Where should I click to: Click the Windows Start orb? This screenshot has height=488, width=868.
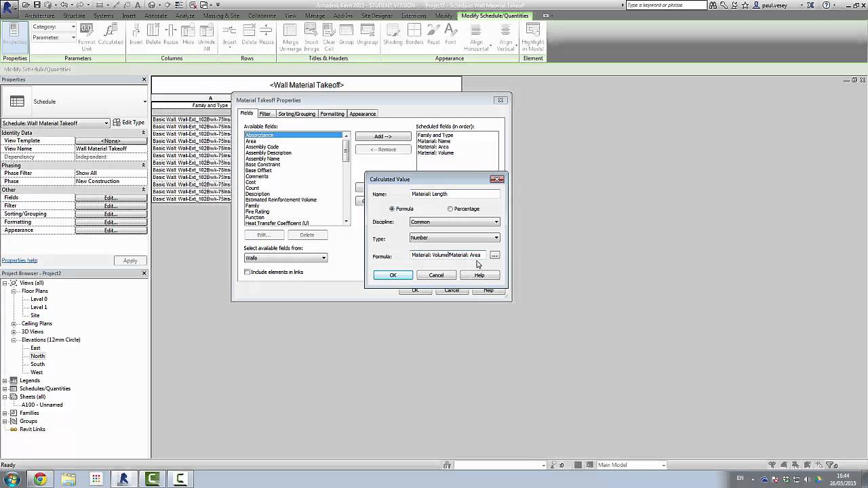12,479
